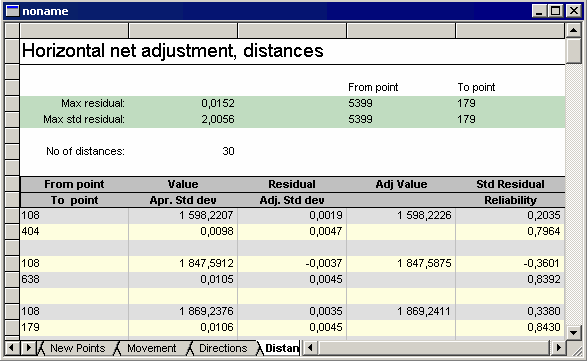Select the value cell 1 869,2376
The image size is (587, 361).
point(183,311)
